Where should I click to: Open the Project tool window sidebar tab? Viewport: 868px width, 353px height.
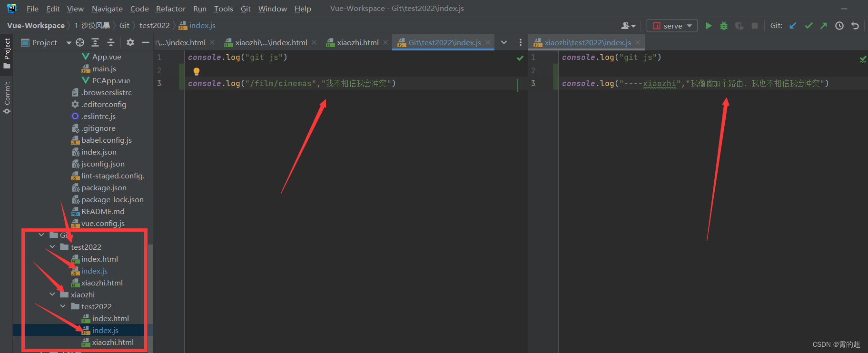click(7, 53)
